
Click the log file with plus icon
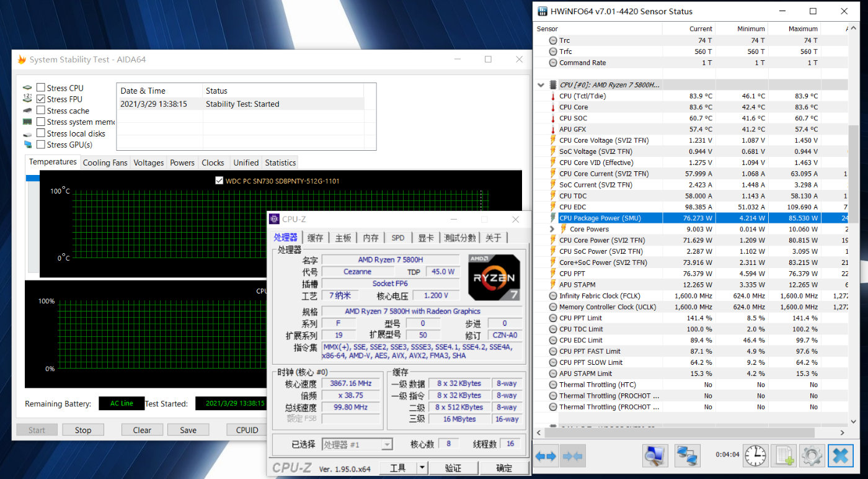[x=785, y=456]
